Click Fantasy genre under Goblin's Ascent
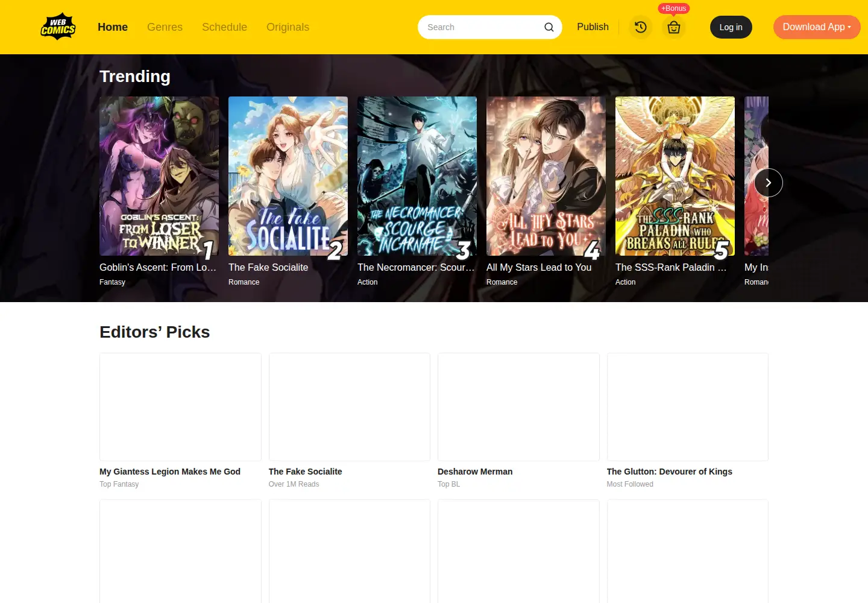This screenshot has height=603, width=868. 112,282
